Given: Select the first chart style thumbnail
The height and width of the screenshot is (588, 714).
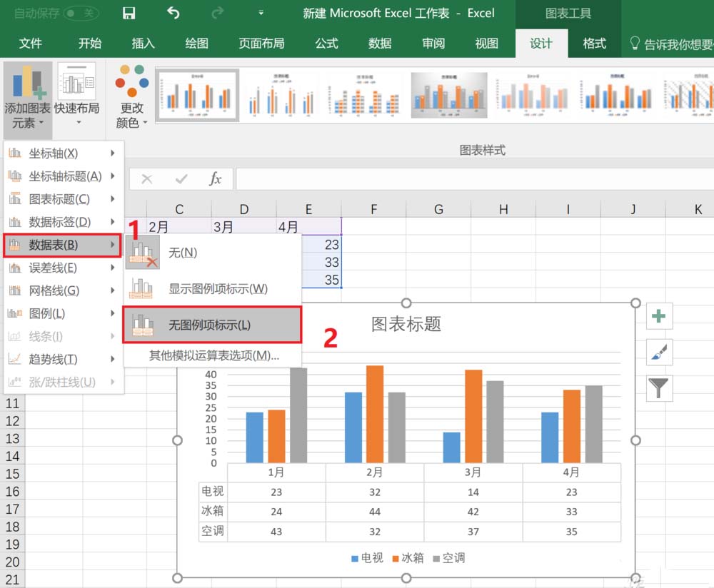Looking at the screenshot, I should [x=197, y=95].
